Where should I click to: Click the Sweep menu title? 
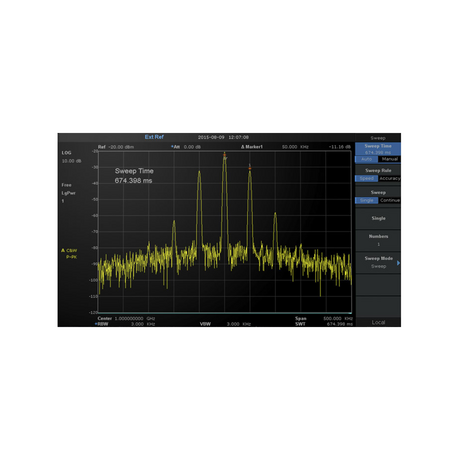coord(378,138)
